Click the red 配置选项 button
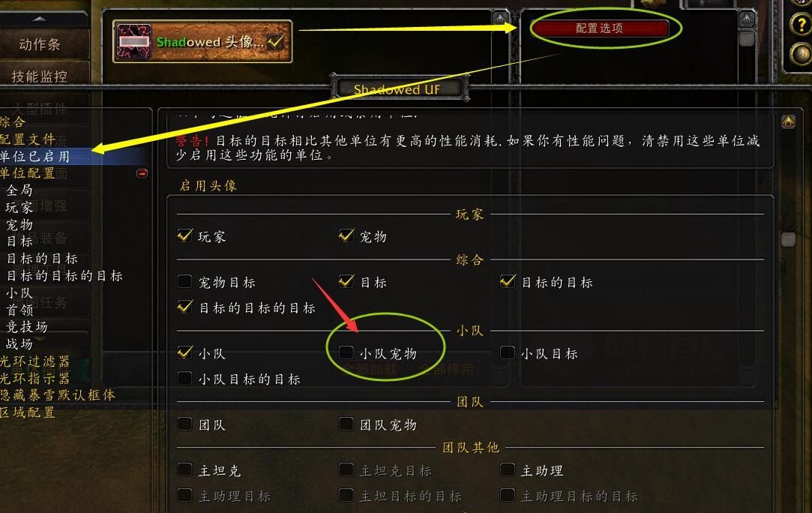 pos(600,28)
